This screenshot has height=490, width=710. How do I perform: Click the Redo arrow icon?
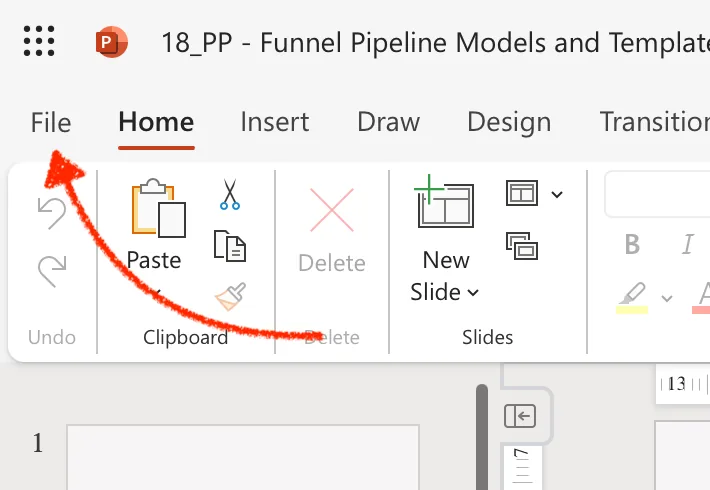52,271
